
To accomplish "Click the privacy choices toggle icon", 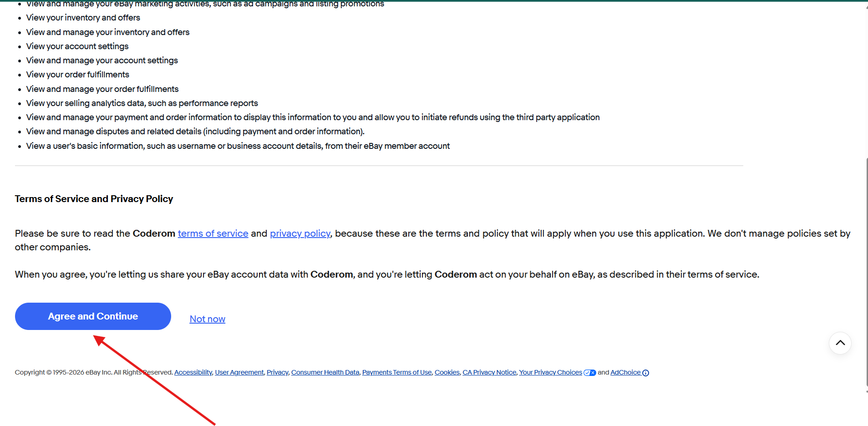I will point(590,373).
